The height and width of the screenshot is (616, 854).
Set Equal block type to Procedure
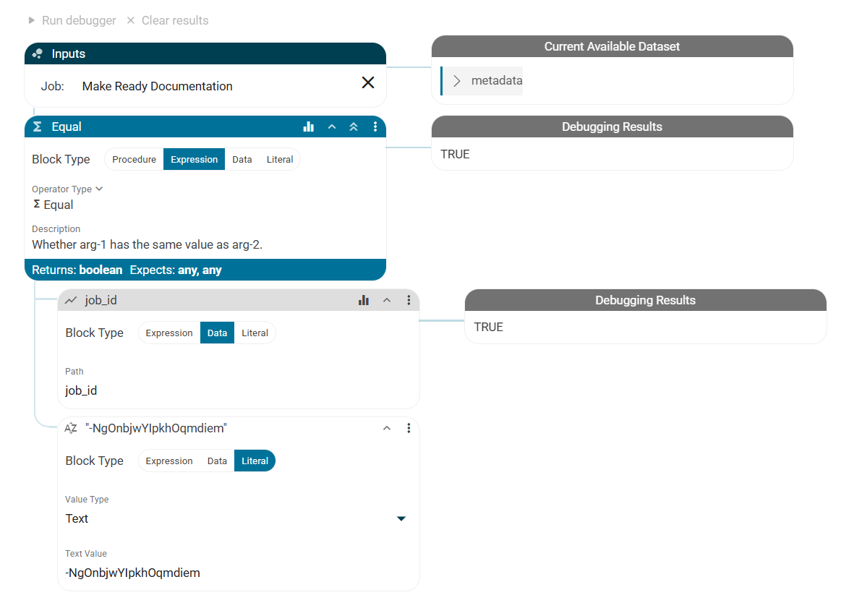pos(134,159)
